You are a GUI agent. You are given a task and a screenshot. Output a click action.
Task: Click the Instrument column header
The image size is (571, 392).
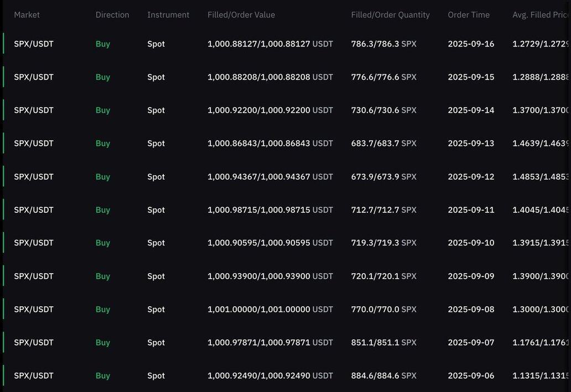click(x=168, y=14)
